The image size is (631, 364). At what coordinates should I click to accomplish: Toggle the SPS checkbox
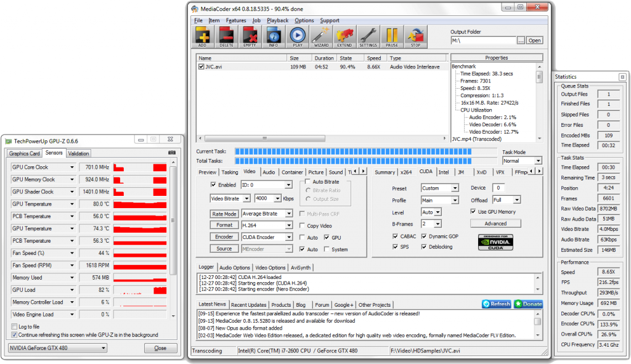[x=395, y=246]
